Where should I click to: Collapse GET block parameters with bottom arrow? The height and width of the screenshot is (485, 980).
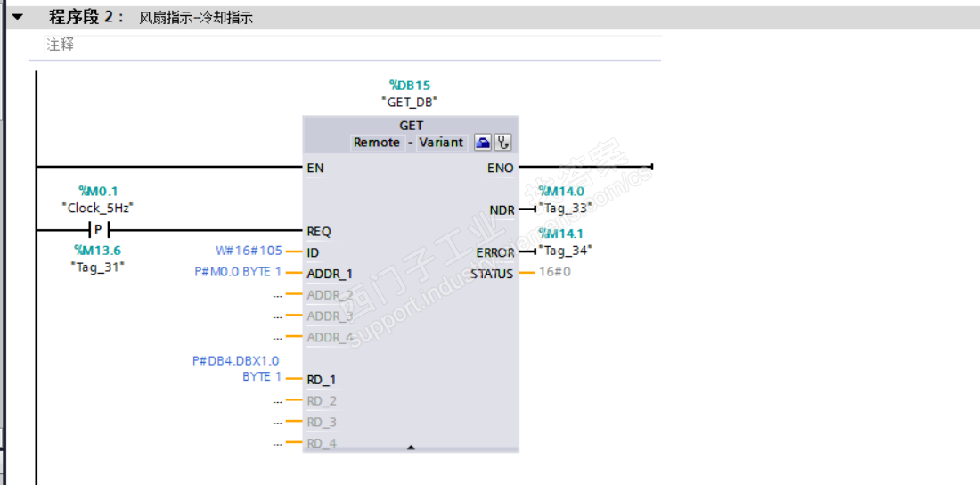click(411, 448)
